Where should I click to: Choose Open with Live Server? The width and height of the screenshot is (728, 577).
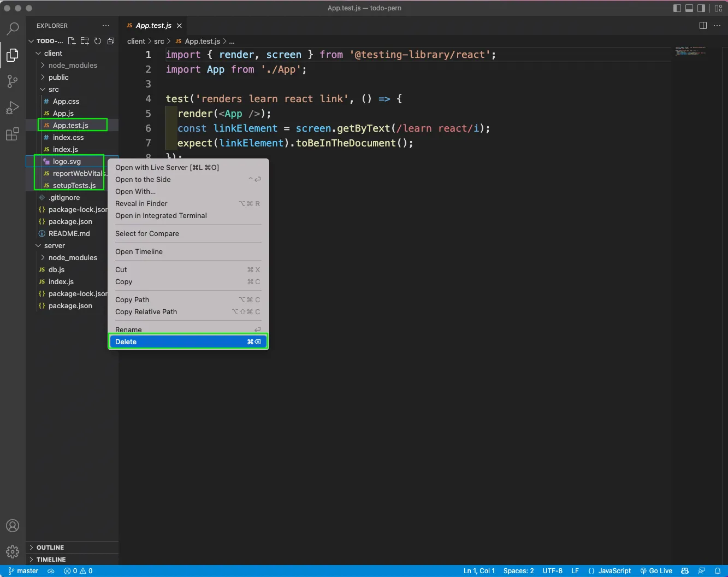tap(188, 167)
